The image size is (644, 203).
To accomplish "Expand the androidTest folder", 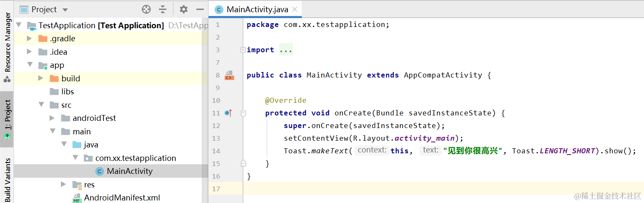I will coord(52,118).
